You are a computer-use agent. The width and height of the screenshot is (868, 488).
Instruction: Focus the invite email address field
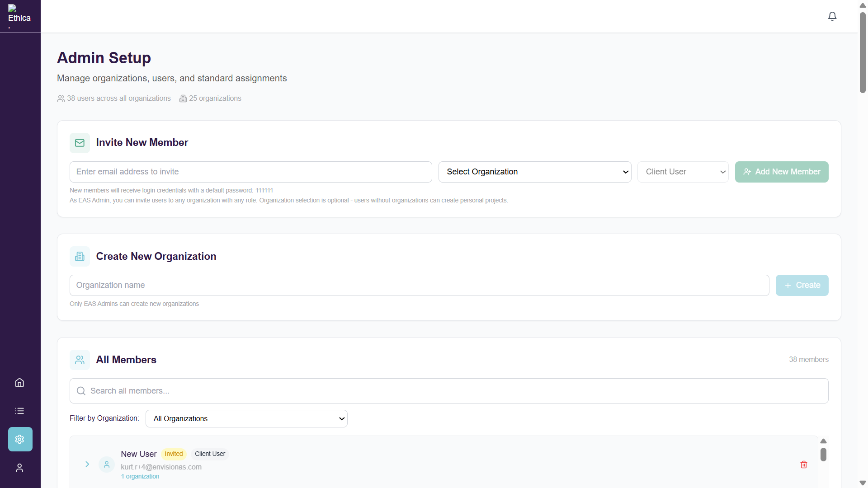[x=250, y=172]
